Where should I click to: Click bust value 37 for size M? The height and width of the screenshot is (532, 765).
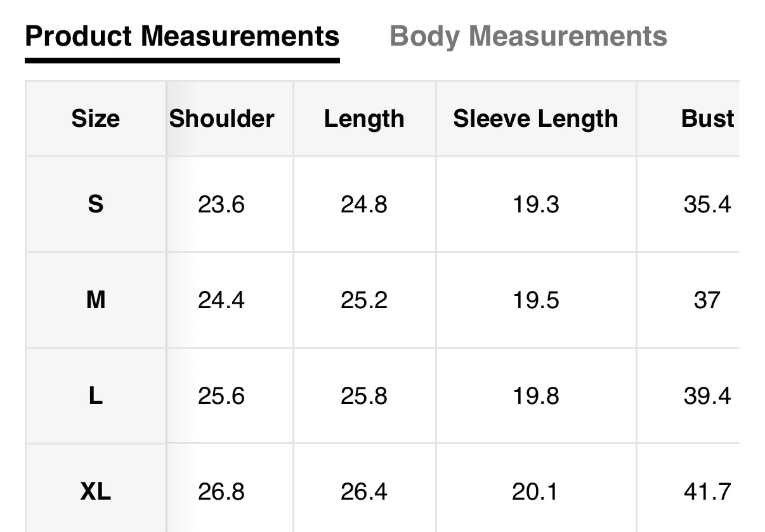coord(707,300)
